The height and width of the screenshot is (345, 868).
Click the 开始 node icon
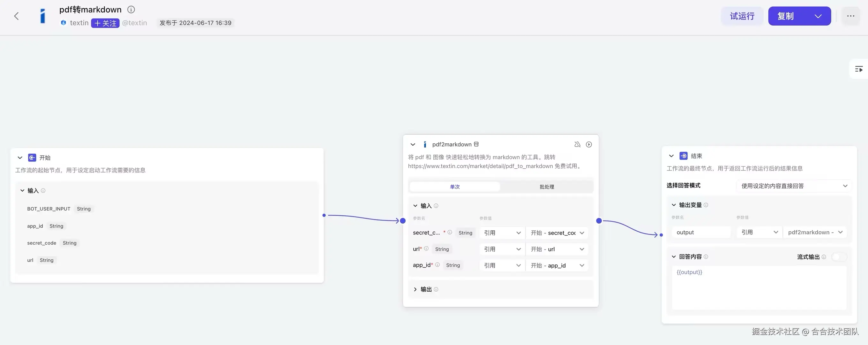32,157
